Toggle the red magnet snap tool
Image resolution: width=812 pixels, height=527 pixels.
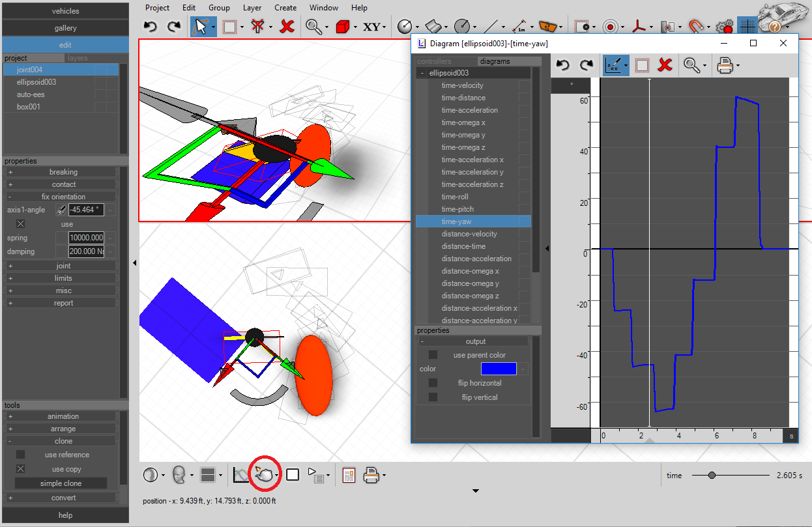click(x=697, y=27)
